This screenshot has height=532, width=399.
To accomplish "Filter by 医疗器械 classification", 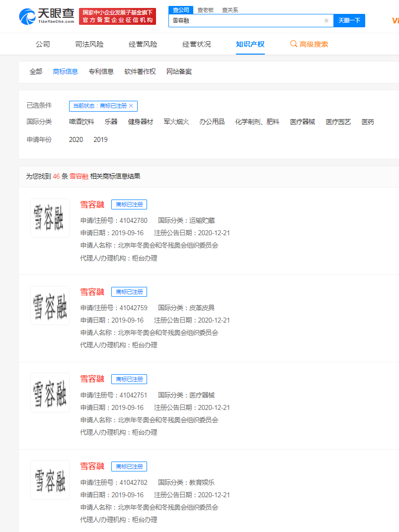I will click(x=303, y=122).
